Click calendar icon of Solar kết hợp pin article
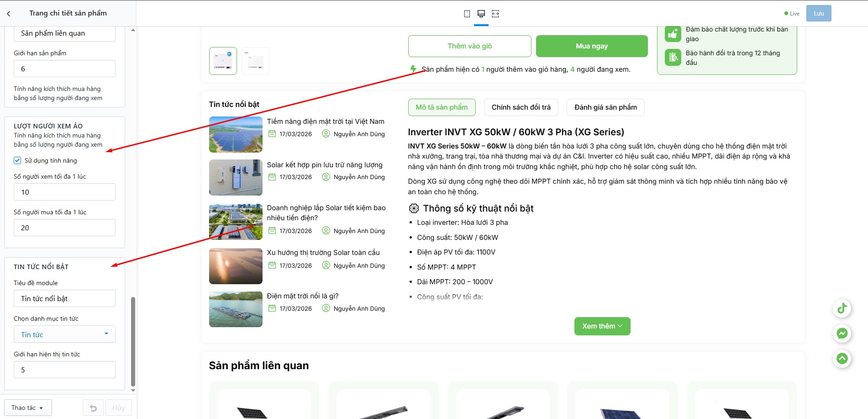 click(272, 177)
